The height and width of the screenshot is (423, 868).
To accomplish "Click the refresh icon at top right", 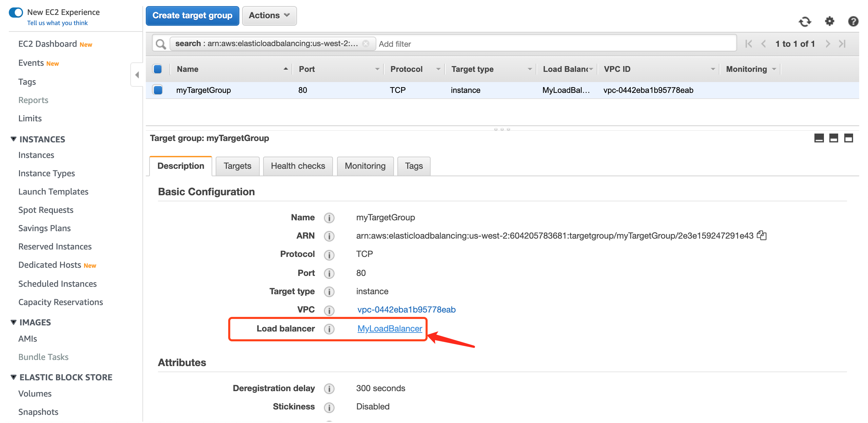I will click(x=805, y=22).
